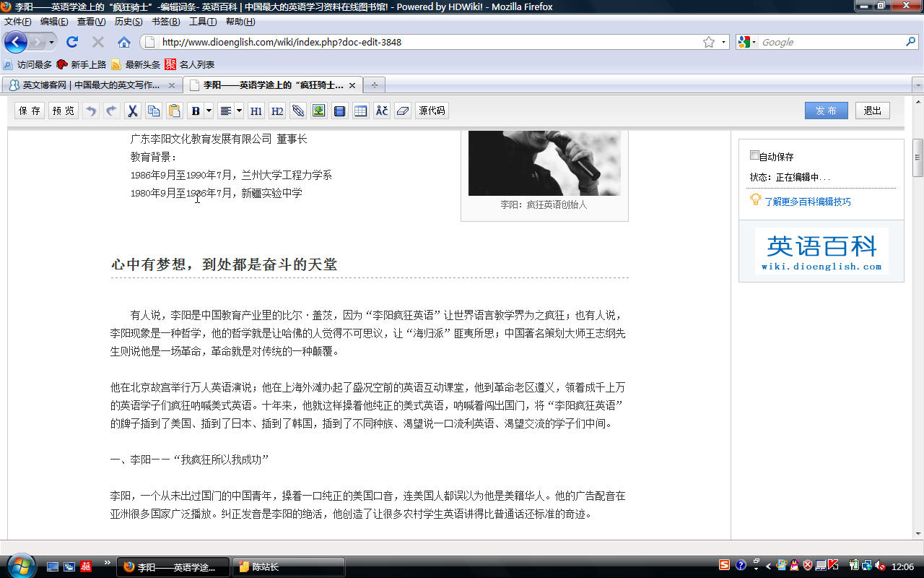
Task: Click the Firefox home icon
Action: pos(124,42)
